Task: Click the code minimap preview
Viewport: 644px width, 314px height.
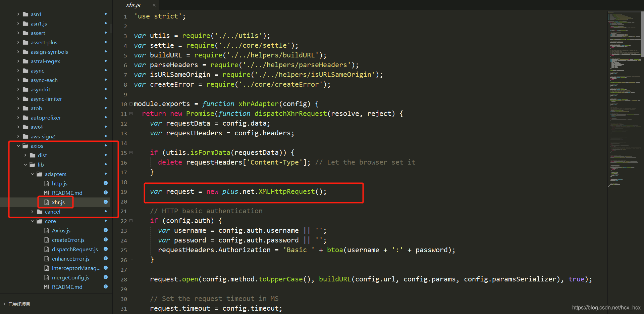Action: click(624, 99)
